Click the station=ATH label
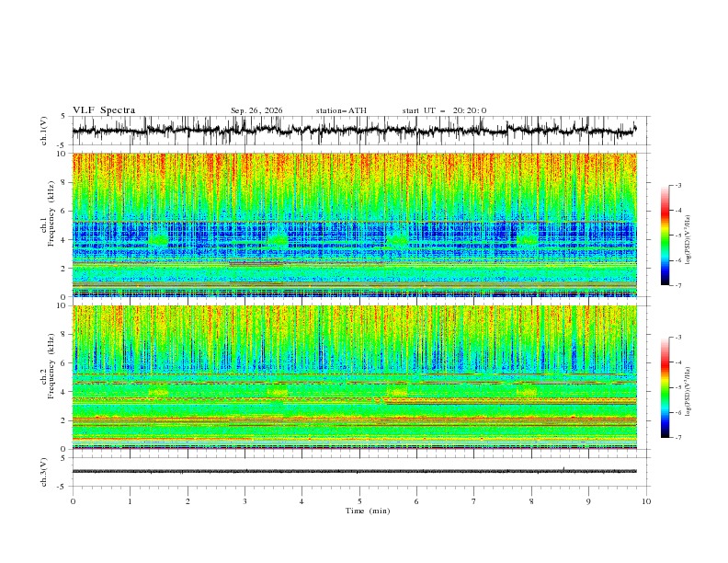Screen dimensions: 728x563 coord(341,110)
